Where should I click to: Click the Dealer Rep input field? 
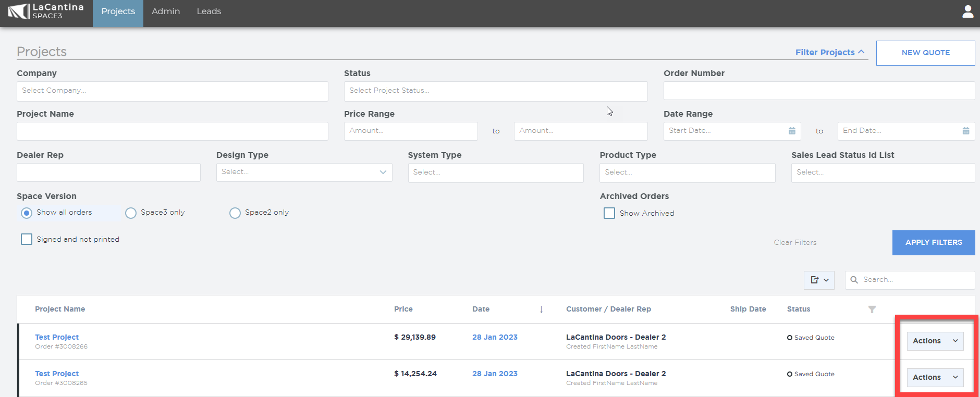pyautogui.click(x=108, y=172)
